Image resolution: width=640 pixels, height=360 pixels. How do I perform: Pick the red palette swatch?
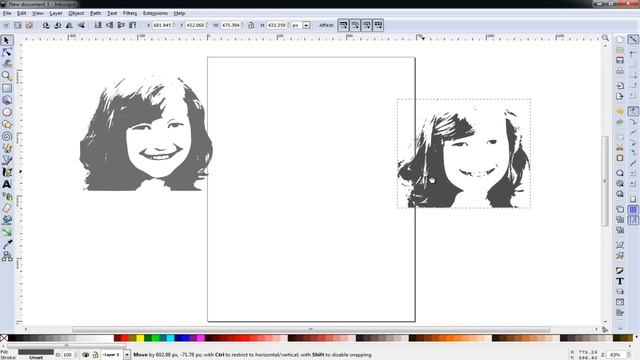point(124,338)
